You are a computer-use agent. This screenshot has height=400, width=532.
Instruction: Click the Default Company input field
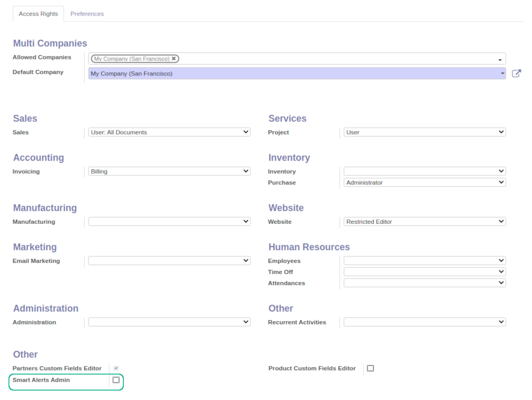pyautogui.click(x=297, y=73)
